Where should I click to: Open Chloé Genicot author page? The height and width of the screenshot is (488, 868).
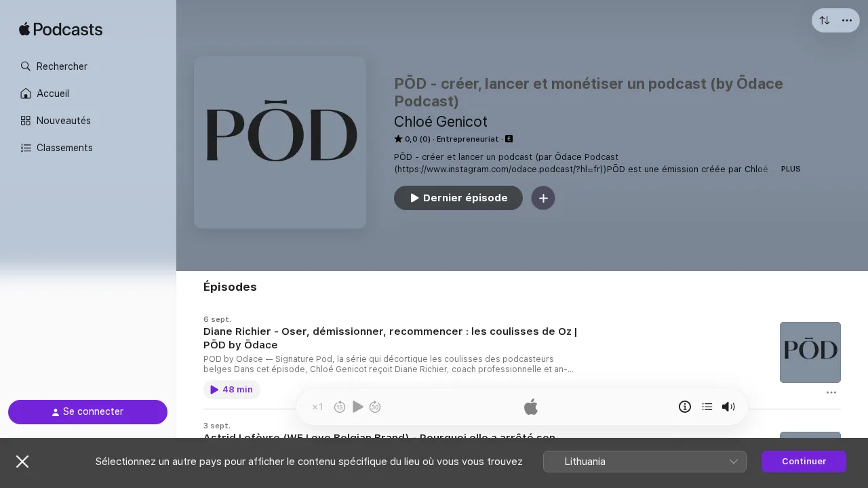point(441,122)
